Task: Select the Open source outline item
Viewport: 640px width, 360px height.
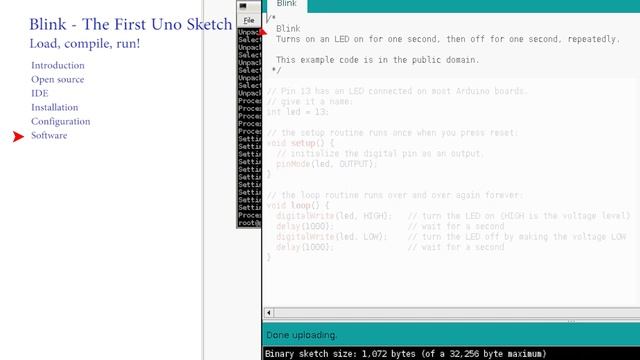Action: click(58, 79)
